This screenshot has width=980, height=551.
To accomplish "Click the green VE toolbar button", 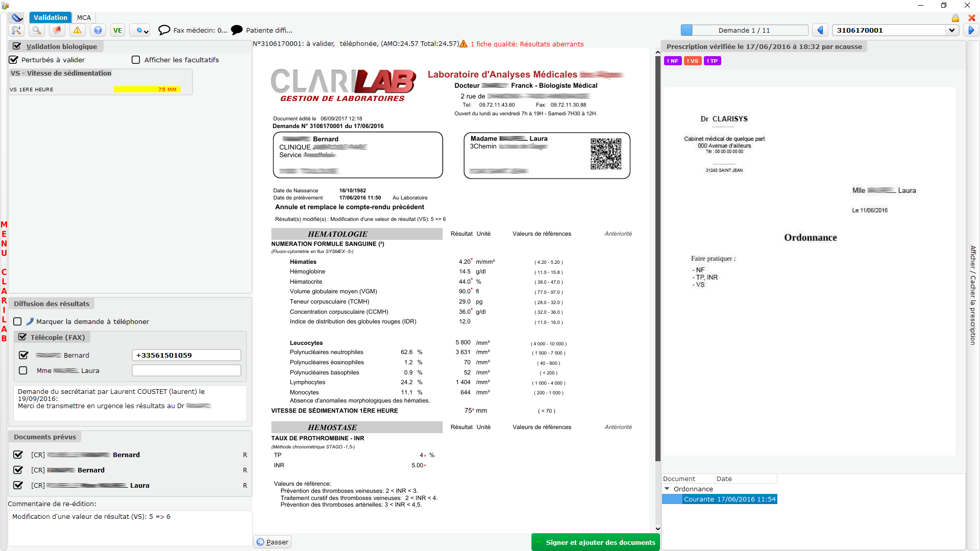I will click(118, 30).
